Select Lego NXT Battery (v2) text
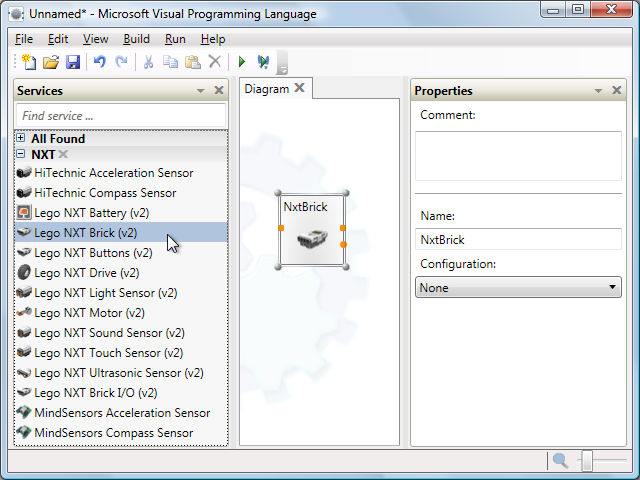 pyautogui.click(x=91, y=213)
